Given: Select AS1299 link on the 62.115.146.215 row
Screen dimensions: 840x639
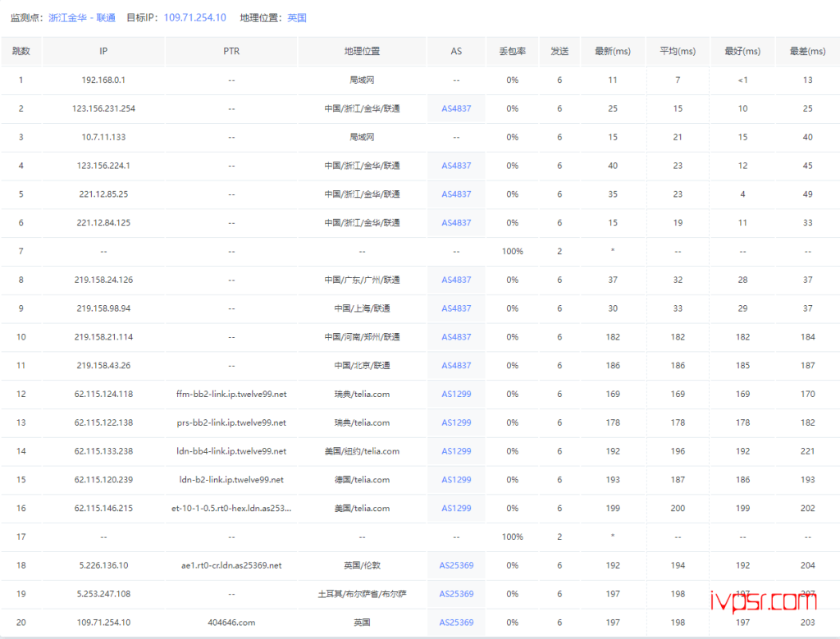Looking at the screenshot, I should tap(456, 509).
